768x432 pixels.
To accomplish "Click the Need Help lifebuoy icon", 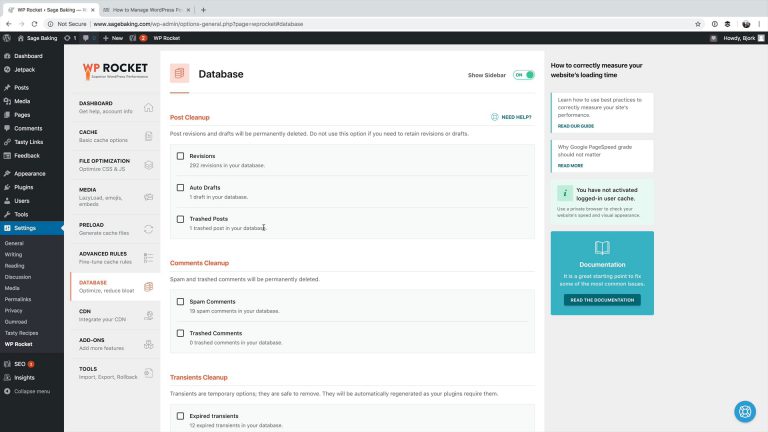I will [x=495, y=117].
